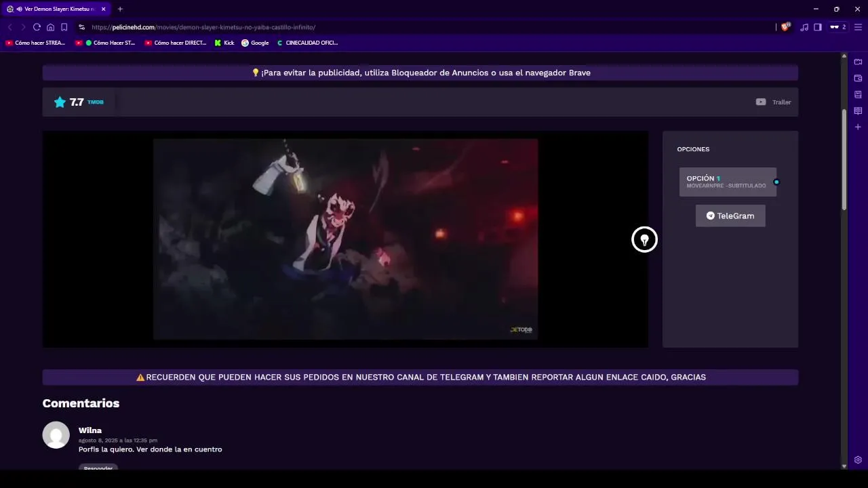The width and height of the screenshot is (868, 488).
Task: View site information icon in address bar
Action: pos(81,27)
